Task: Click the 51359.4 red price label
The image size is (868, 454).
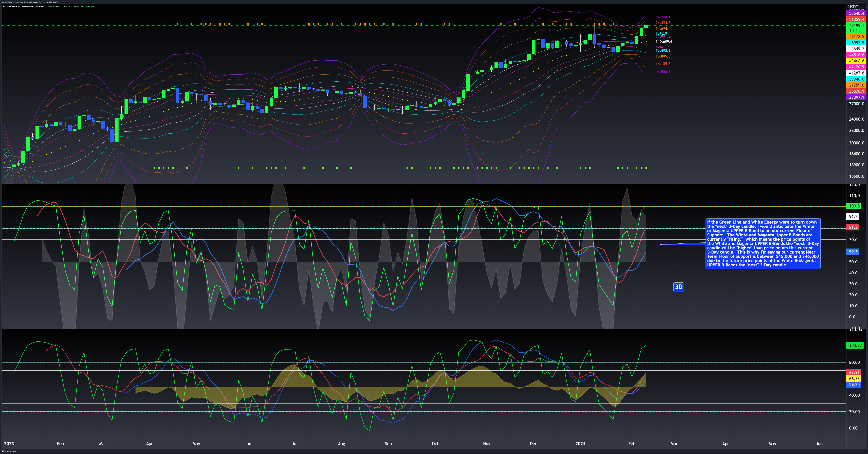Action: [x=856, y=20]
